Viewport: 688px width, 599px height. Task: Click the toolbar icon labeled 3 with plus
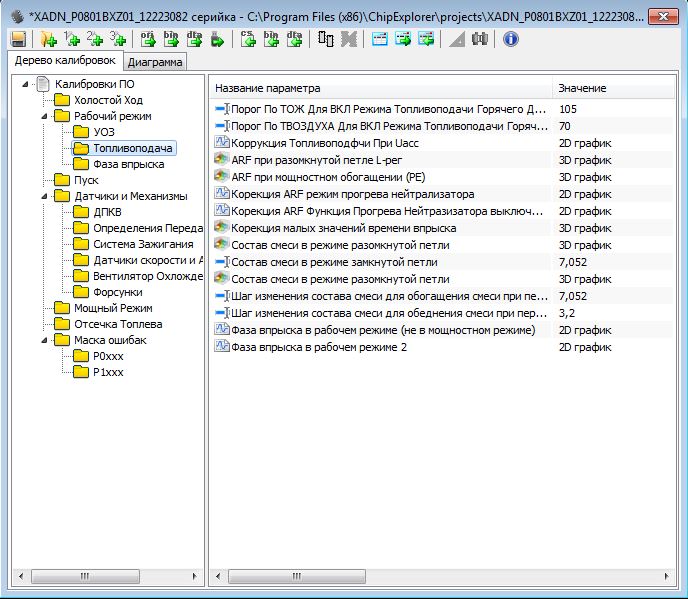point(119,39)
